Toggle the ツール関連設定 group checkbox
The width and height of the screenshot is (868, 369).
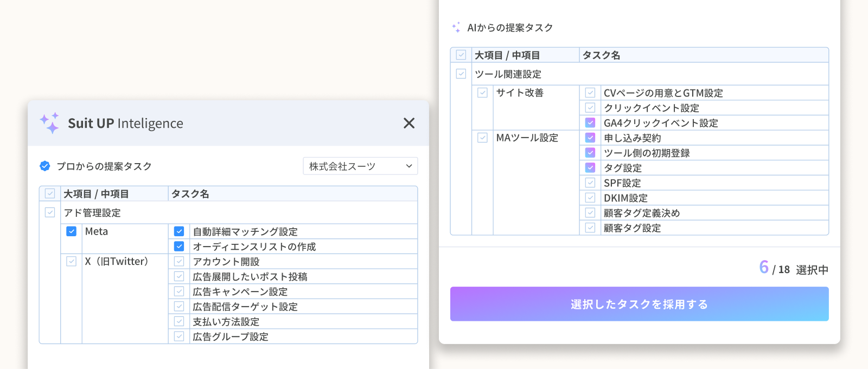point(461,74)
